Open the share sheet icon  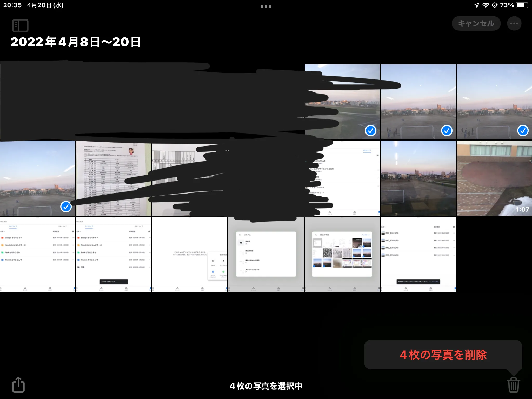18,385
